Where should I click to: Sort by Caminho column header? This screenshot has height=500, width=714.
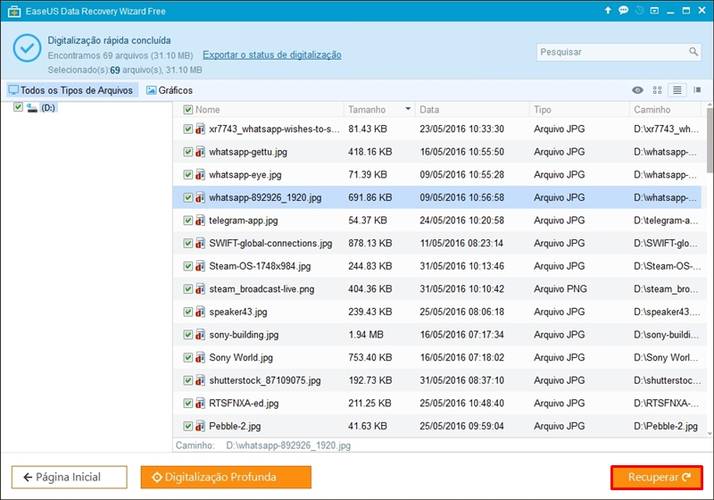(652, 110)
